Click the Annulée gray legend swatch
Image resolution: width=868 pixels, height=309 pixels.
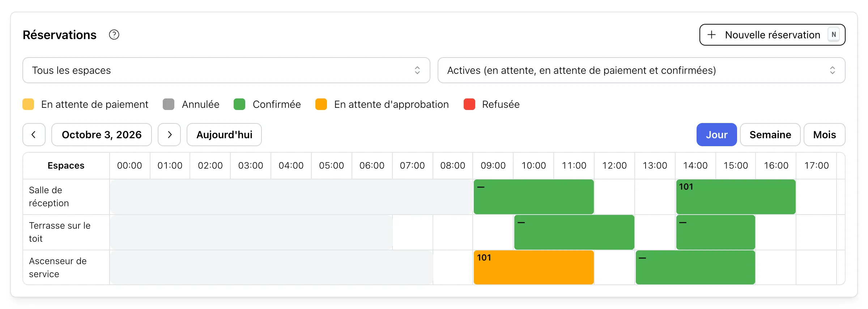click(x=169, y=104)
